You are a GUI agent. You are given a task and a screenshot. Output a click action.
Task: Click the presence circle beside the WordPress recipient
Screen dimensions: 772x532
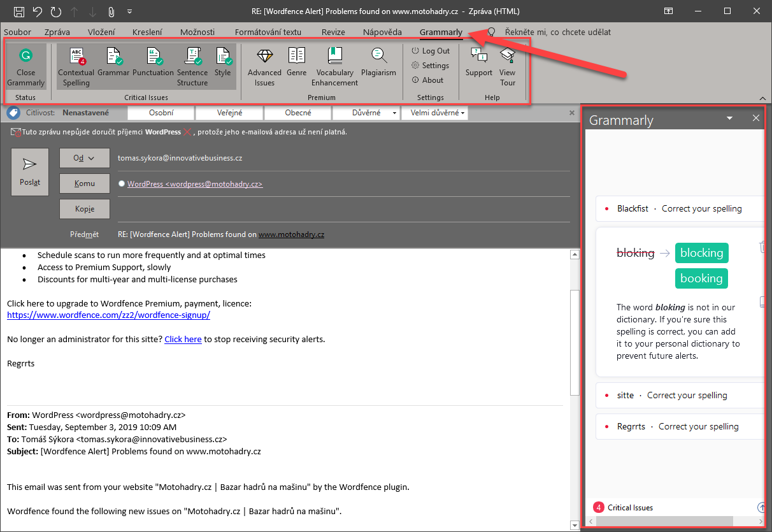122,183
